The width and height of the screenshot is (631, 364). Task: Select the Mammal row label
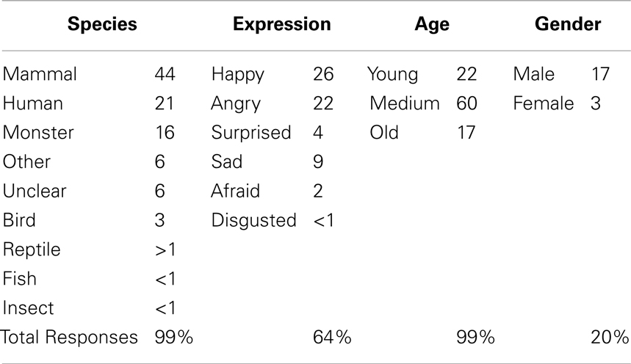(40, 74)
